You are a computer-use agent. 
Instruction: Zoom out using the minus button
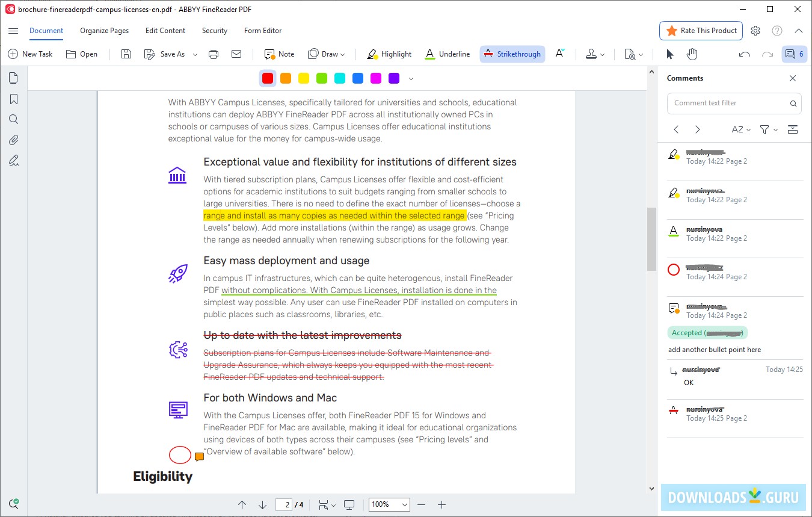coord(421,505)
